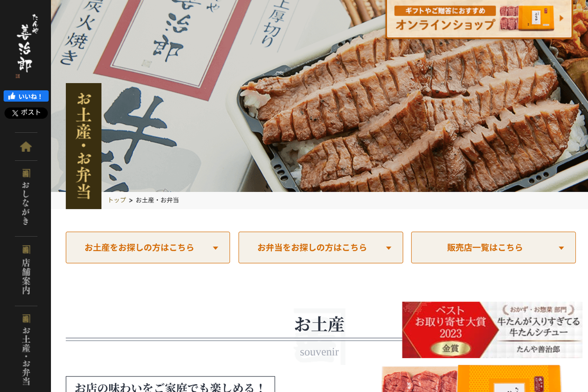Open 店舗案内 in the sidebar menu
Screen dimensions: 588x392
pyautogui.click(x=26, y=277)
